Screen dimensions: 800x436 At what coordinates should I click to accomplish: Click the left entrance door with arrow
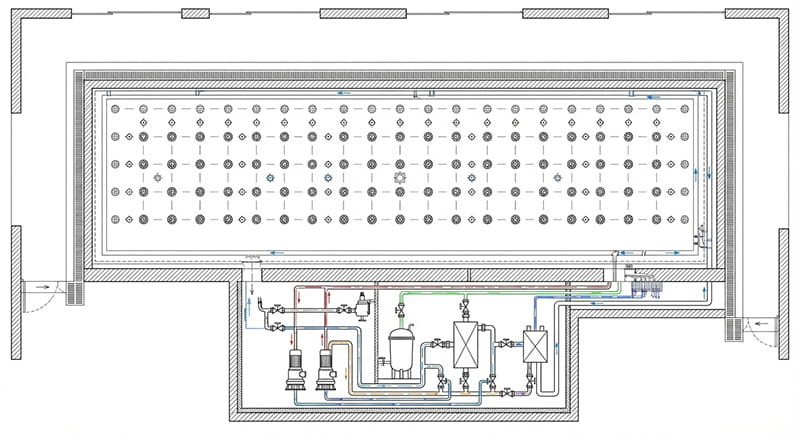[38, 292]
